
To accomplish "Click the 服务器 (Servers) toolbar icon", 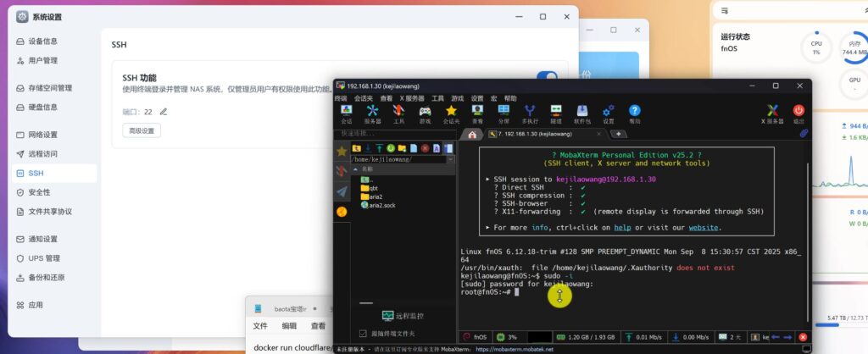I will click(x=373, y=114).
